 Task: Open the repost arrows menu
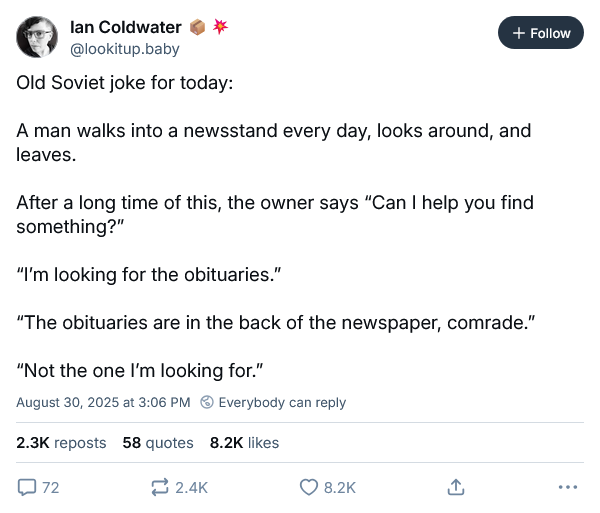(x=160, y=487)
